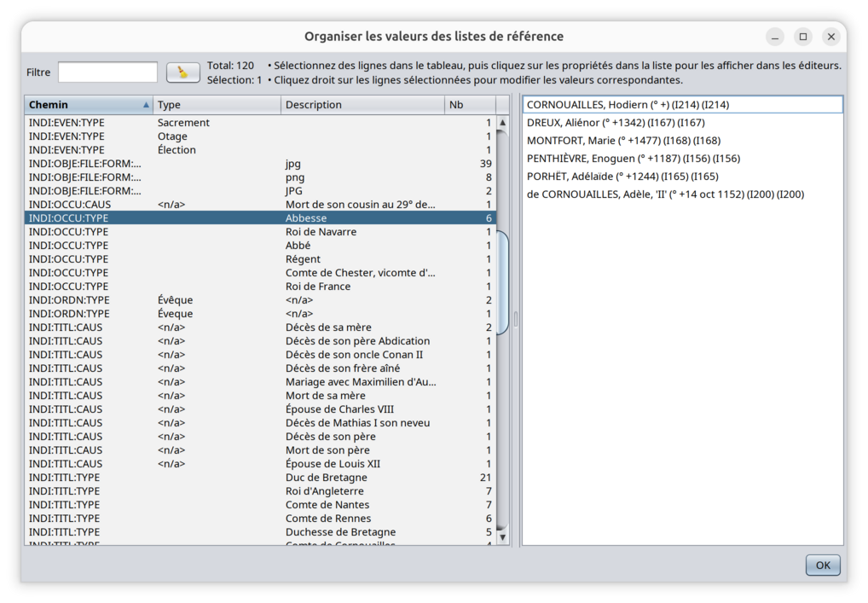Select the Comte de Rennes row
Image resolution: width=868 pixels, height=603 pixels.
tap(260, 519)
